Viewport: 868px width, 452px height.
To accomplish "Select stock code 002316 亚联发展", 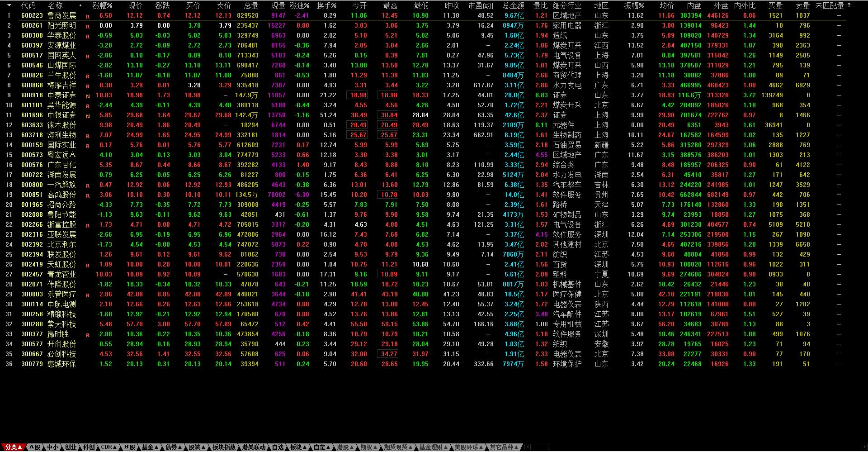I will click(32, 234).
